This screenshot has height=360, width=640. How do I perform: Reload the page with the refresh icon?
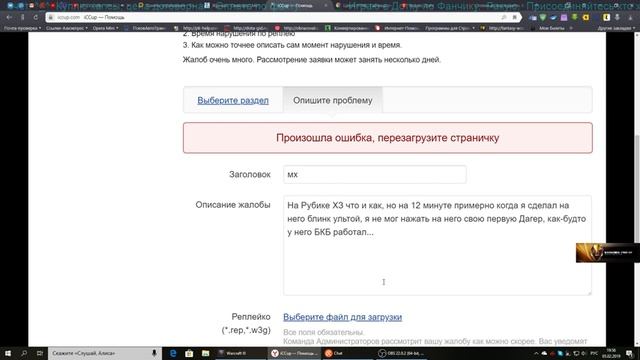(x=36, y=17)
